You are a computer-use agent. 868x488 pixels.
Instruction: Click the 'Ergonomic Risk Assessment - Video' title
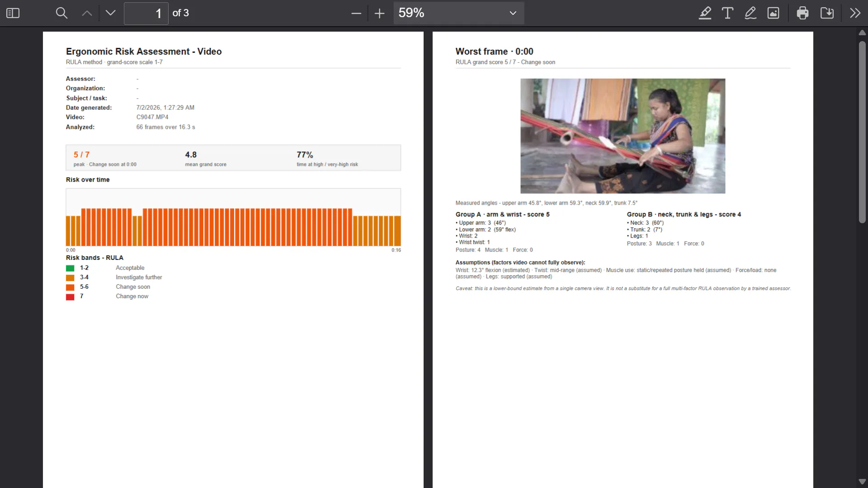(144, 52)
